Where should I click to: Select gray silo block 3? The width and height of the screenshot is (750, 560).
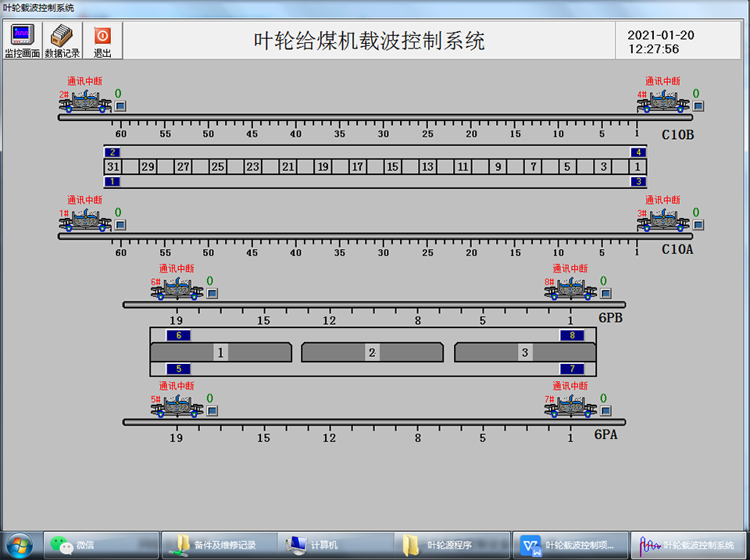[x=525, y=352]
